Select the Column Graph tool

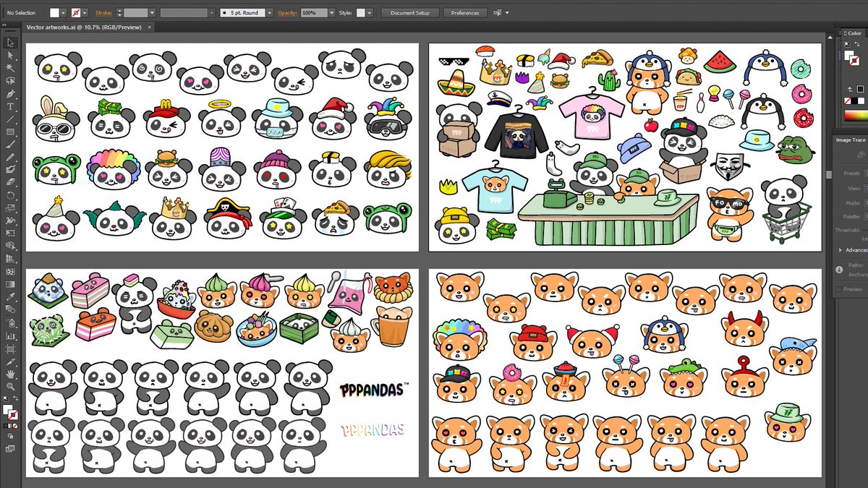click(x=10, y=335)
